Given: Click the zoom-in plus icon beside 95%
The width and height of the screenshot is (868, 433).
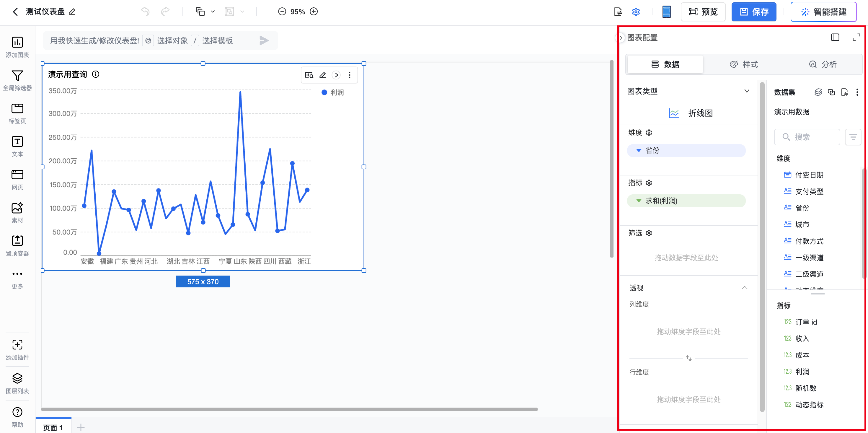Looking at the screenshot, I should 314,12.
